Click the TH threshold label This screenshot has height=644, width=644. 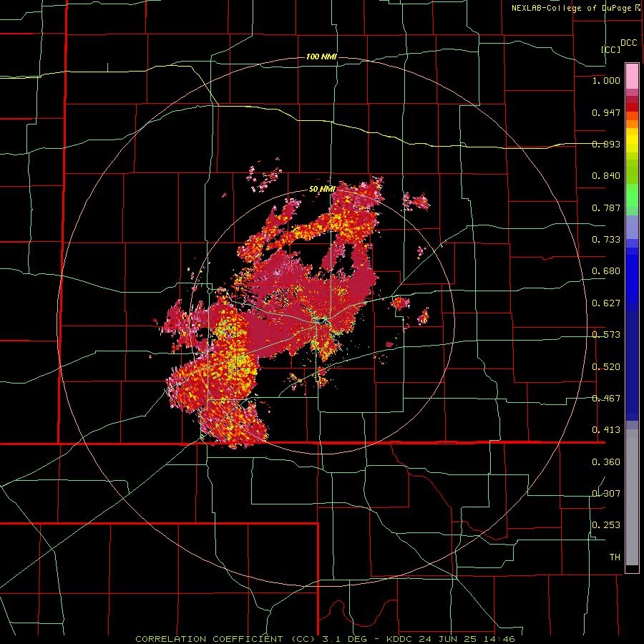(x=615, y=557)
